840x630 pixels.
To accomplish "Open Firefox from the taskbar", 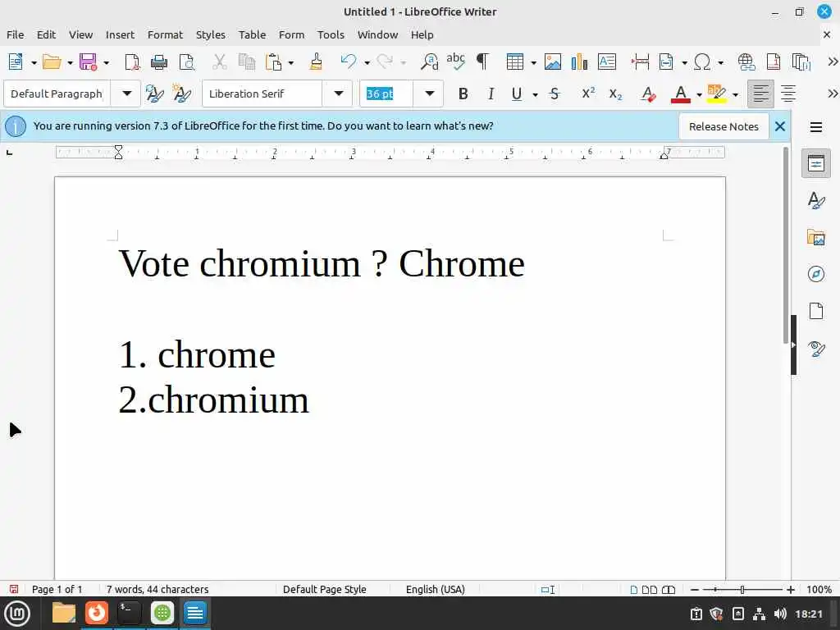I will coord(97,613).
